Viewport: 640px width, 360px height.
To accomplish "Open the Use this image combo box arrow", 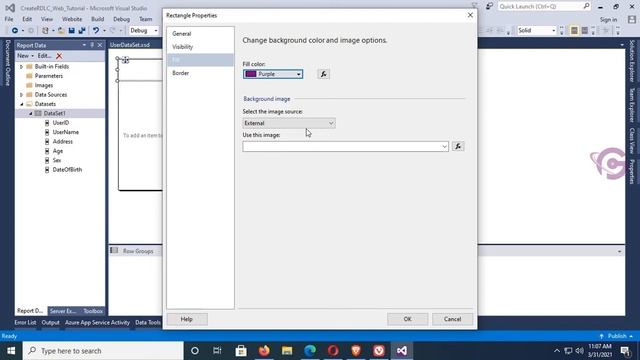I will click(x=444, y=147).
